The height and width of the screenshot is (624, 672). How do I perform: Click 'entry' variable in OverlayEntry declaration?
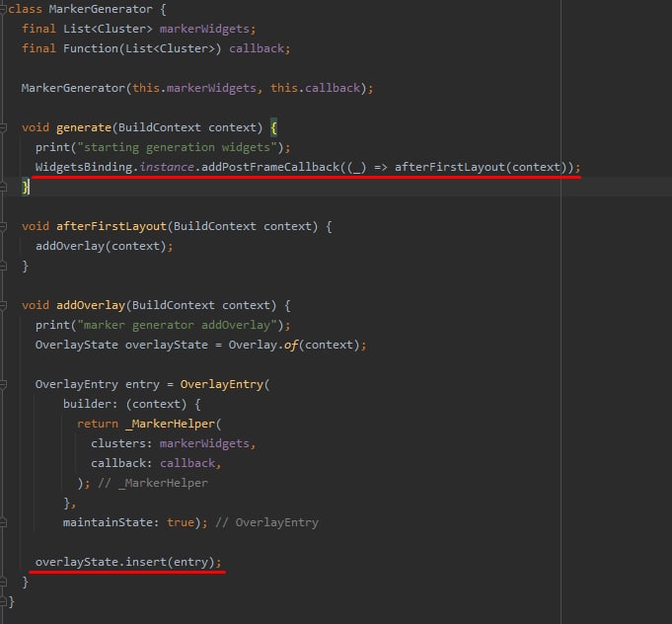(x=142, y=384)
